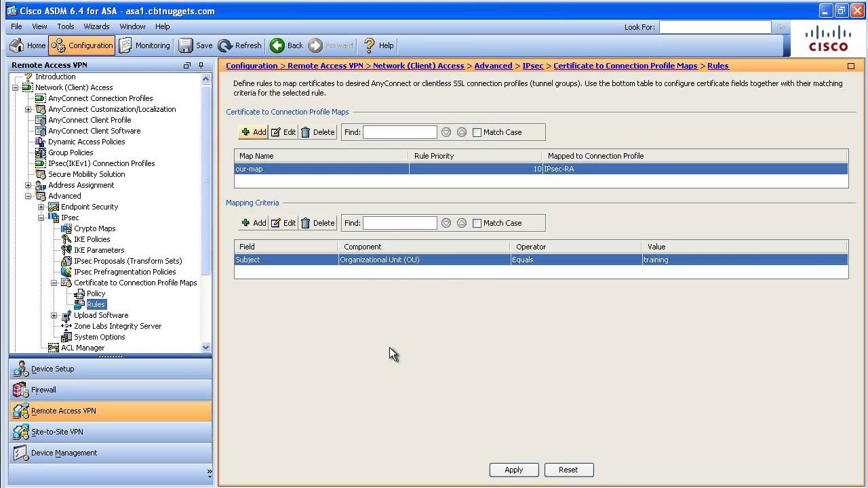Follow the Advanced breadcrumb link
The image size is (868, 488).
click(493, 66)
